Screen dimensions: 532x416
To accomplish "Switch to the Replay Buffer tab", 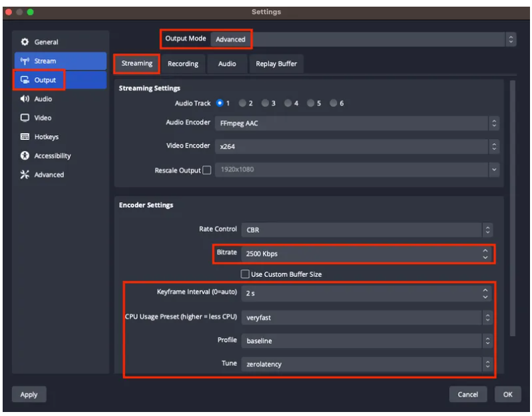I will [276, 64].
